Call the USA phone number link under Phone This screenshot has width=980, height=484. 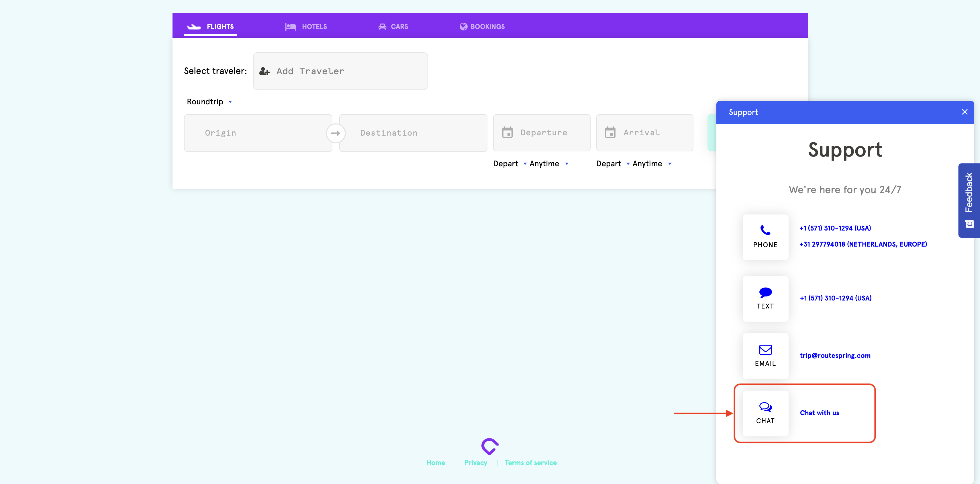835,228
